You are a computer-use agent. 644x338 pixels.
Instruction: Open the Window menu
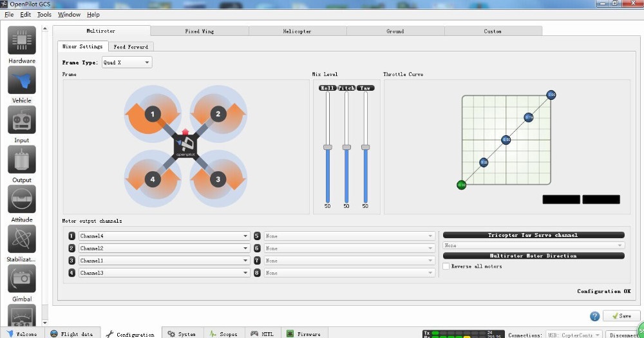tap(69, 14)
